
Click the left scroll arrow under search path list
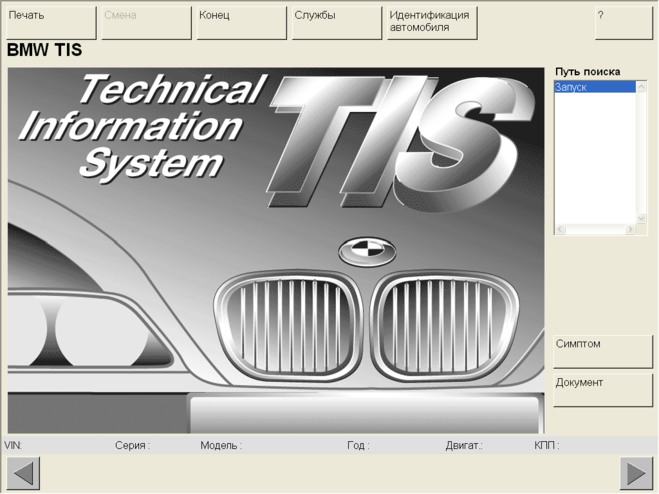[x=560, y=229]
